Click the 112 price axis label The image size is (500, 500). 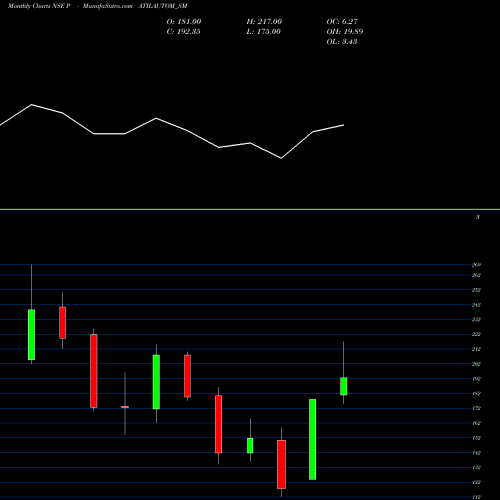pyautogui.click(x=476, y=497)
